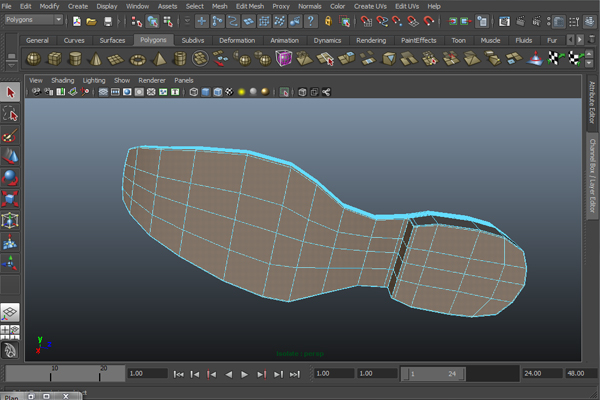Click the Save Scene disk icon
The image size is (600, 400).
108,21
